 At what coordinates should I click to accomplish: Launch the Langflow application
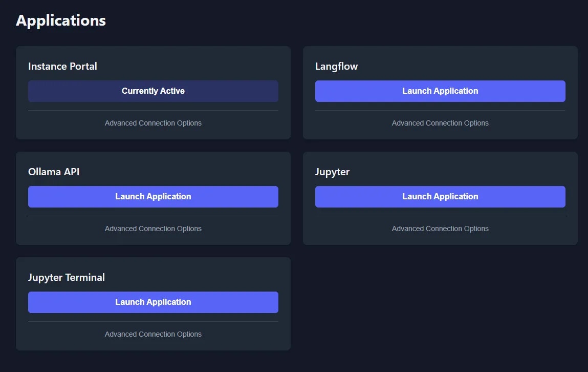[440, 91]
